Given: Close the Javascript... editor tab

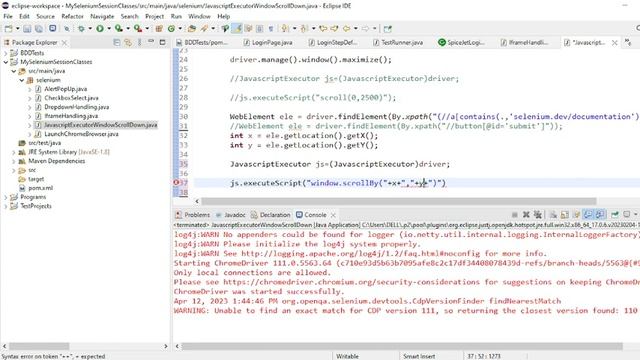Looking at the screenshot, I should pyautogui.click(x=614, y=42).
